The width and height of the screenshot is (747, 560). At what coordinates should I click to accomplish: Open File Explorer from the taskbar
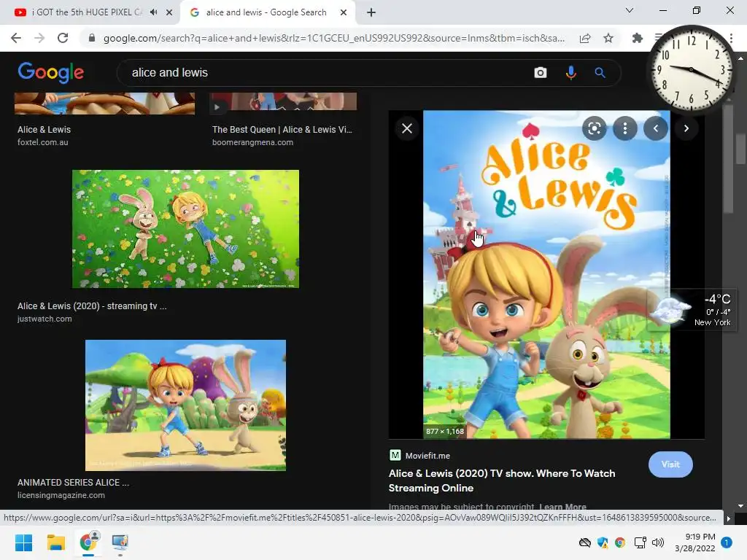click(55, 542)
